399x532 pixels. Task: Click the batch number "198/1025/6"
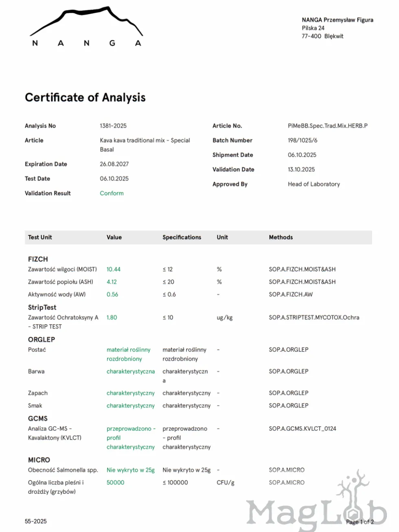(303, 140)
